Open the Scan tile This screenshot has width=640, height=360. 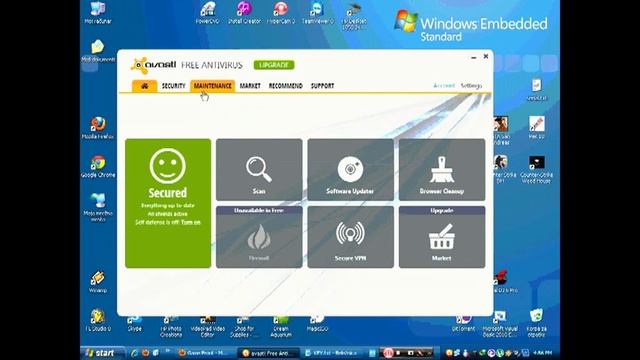click(259, 169)
